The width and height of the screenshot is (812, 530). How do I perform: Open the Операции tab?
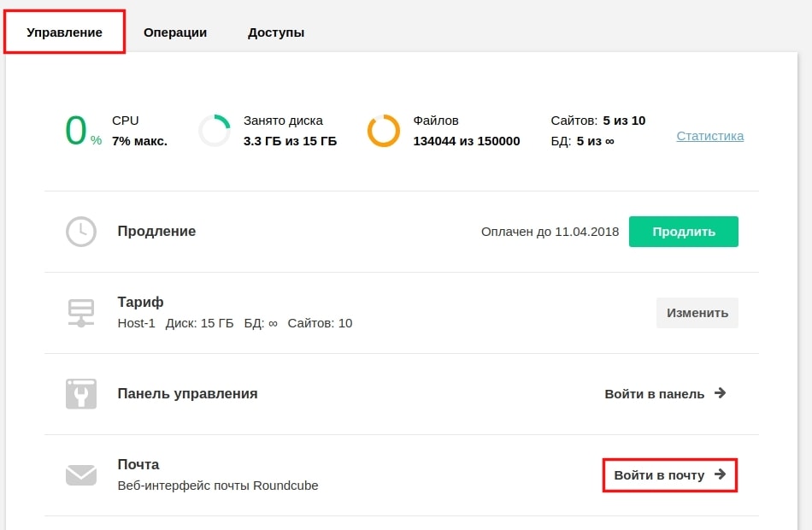(175, 32)
